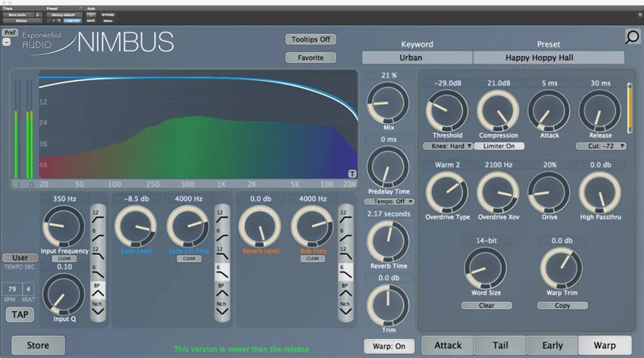The width and height of the screenshot is (644, 358).
Task: Select 12 dB low-pass shape beside Rvb Freq
Action: click(x=345, y=254)
